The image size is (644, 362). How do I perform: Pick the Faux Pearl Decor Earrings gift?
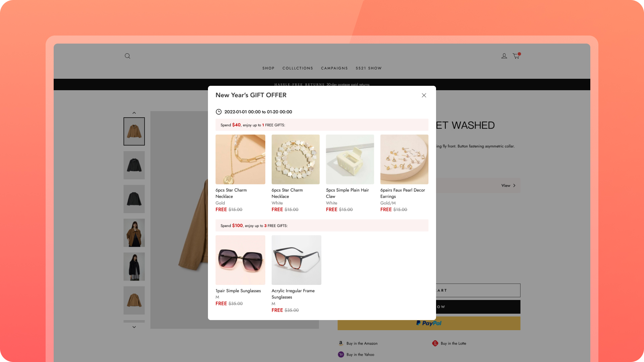[x=404, y=160]
